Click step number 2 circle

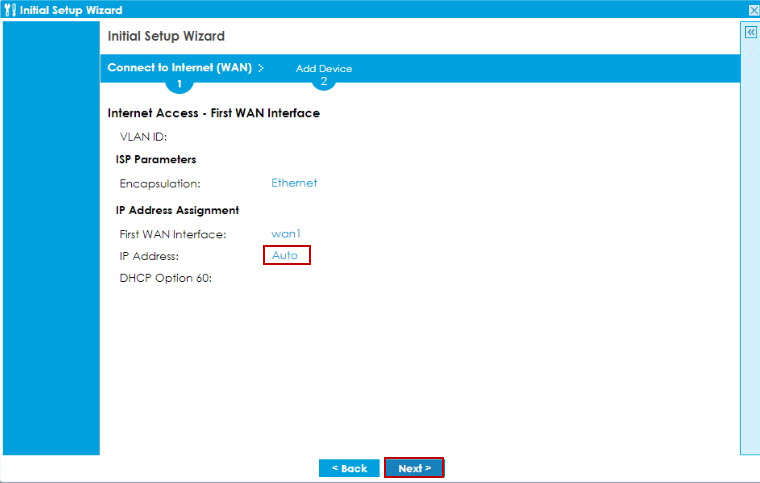click(x=324, y=82)
